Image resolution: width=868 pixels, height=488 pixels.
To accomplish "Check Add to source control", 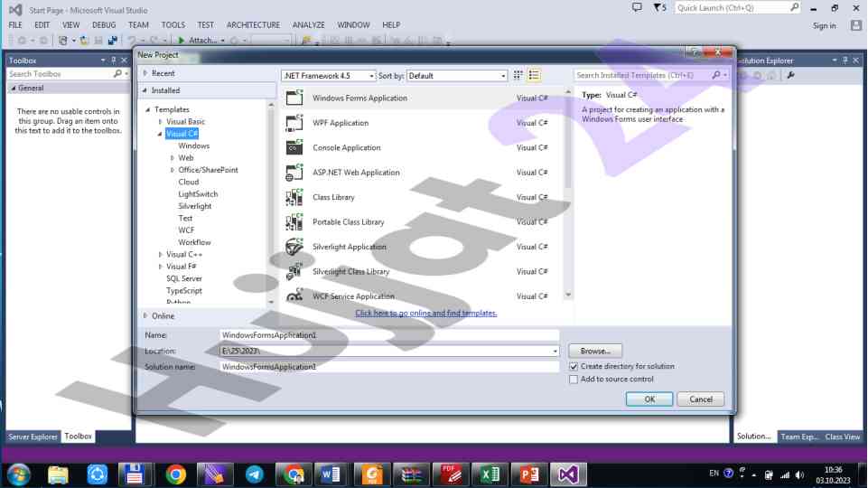I will (574, 380).
